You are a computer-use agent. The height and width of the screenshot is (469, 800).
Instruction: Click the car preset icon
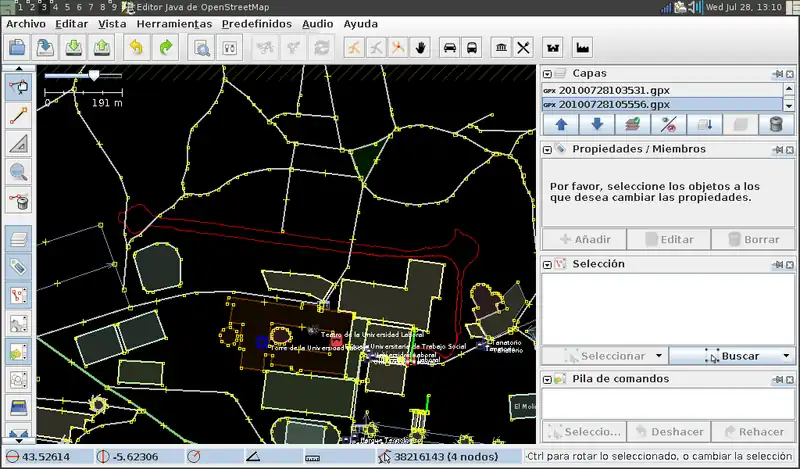click(450, 47)
